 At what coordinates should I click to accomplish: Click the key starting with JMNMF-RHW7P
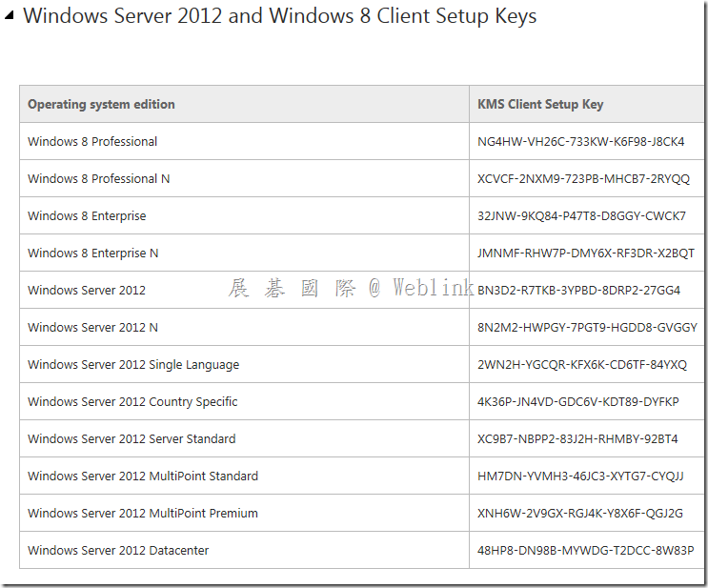[x=586, y=253]
